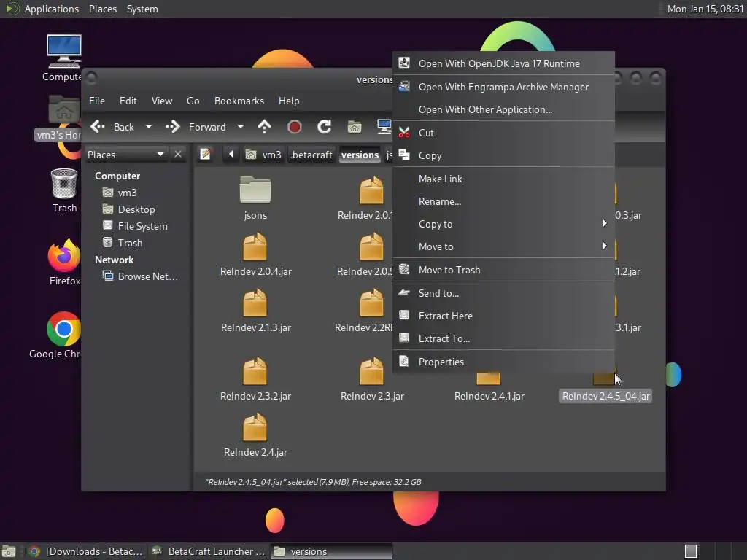Screen dimensions: 747x560
Task: Click ReIndev 2.4.1.jar file name
Action: coord(489,396)
